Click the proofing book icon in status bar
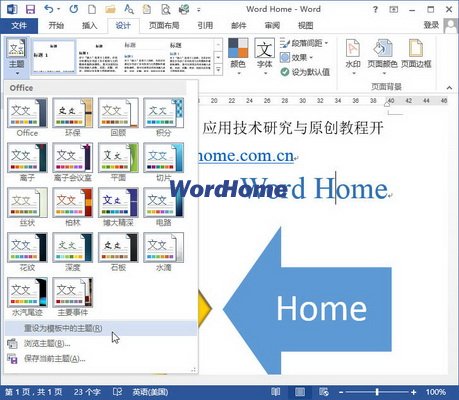Viewport: 459px width, 400px height. 118,392
